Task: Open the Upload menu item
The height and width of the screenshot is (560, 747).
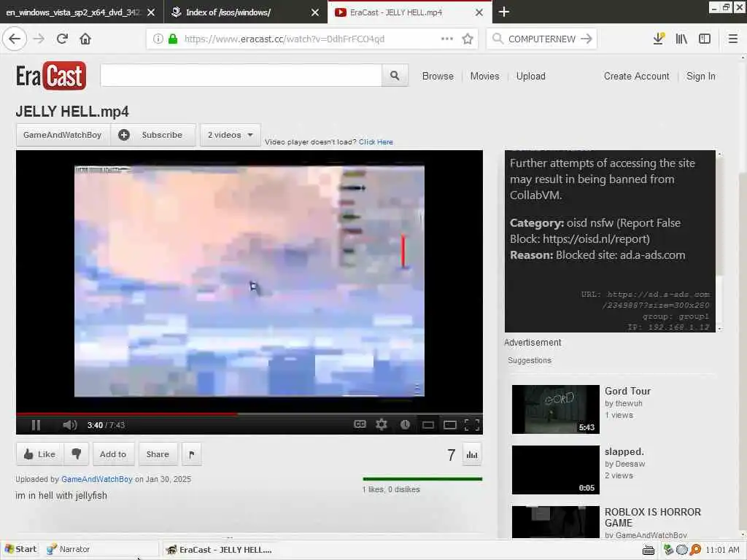Action: (x=531, y=76)
